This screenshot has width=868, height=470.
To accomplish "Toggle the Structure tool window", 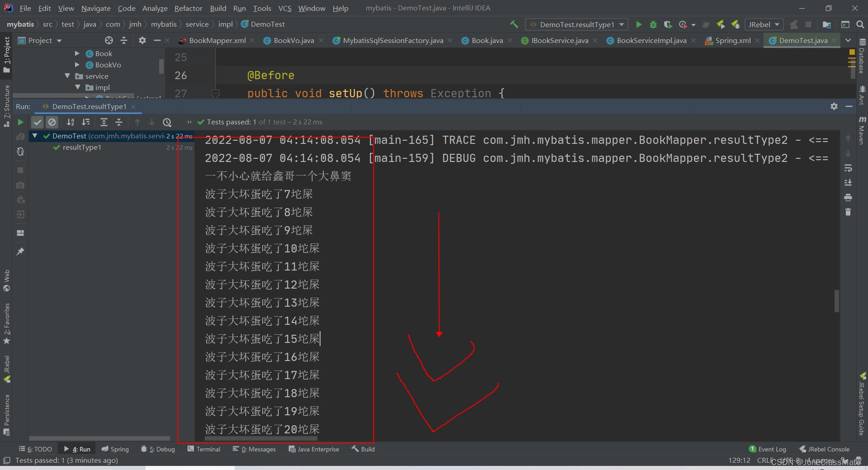I will 6,105.
